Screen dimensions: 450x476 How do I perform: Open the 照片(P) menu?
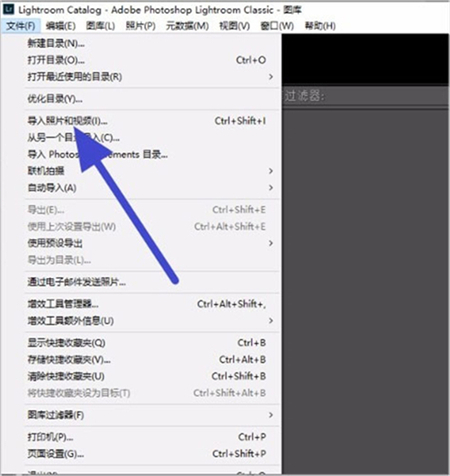pos(140,26)
